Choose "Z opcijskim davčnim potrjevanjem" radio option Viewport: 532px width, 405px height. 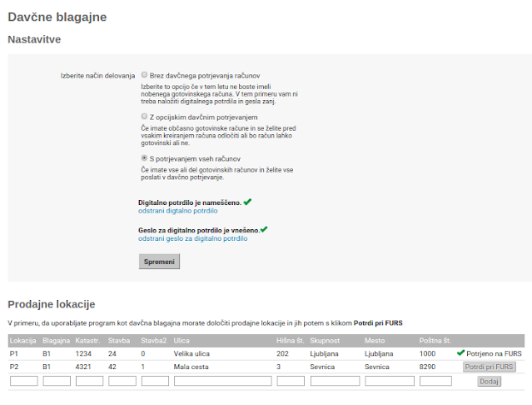point(144,117)
